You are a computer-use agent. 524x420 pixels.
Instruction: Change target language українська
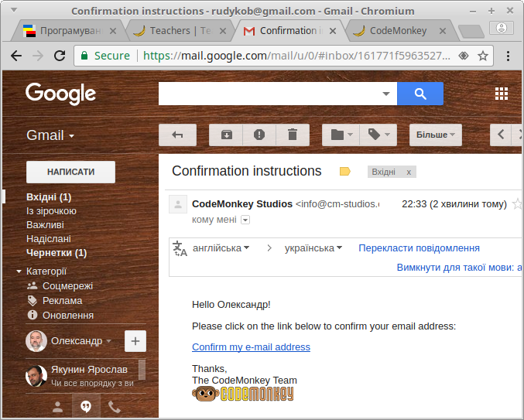313,248
